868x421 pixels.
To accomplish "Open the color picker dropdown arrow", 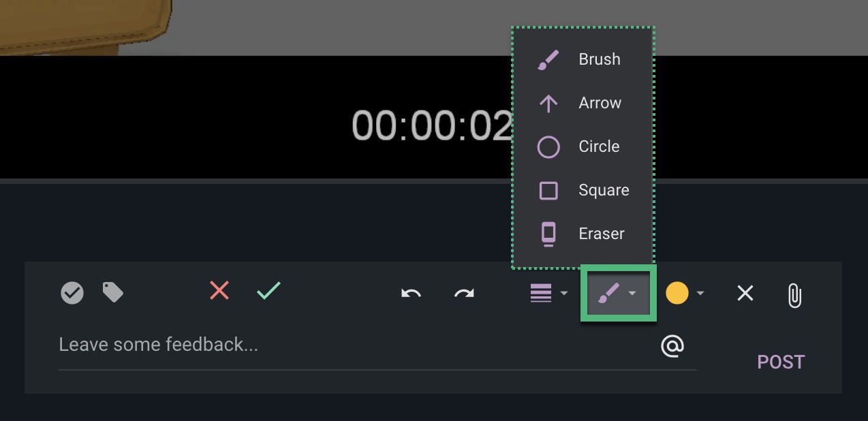I will 700,294.
